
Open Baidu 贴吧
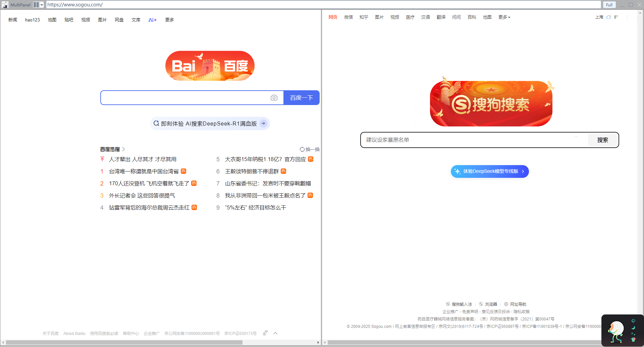point(69,20)
